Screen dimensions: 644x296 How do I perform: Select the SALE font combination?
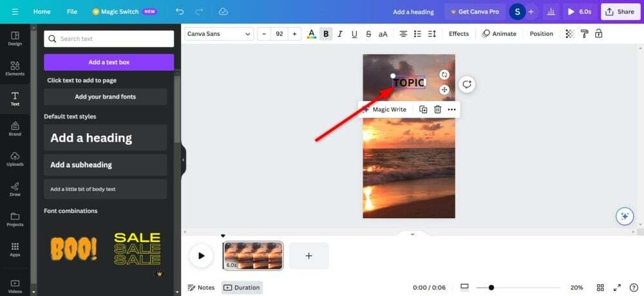point(137,249)
